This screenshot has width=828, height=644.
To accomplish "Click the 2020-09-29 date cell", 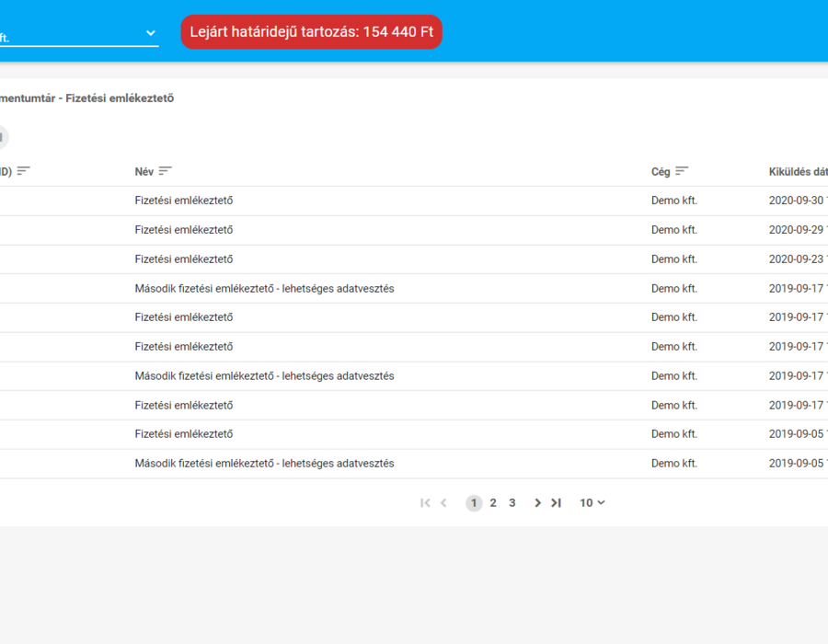I will 799,230.
